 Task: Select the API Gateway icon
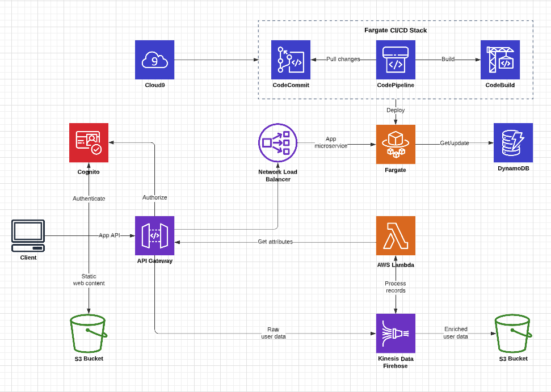tap(154, 237)
